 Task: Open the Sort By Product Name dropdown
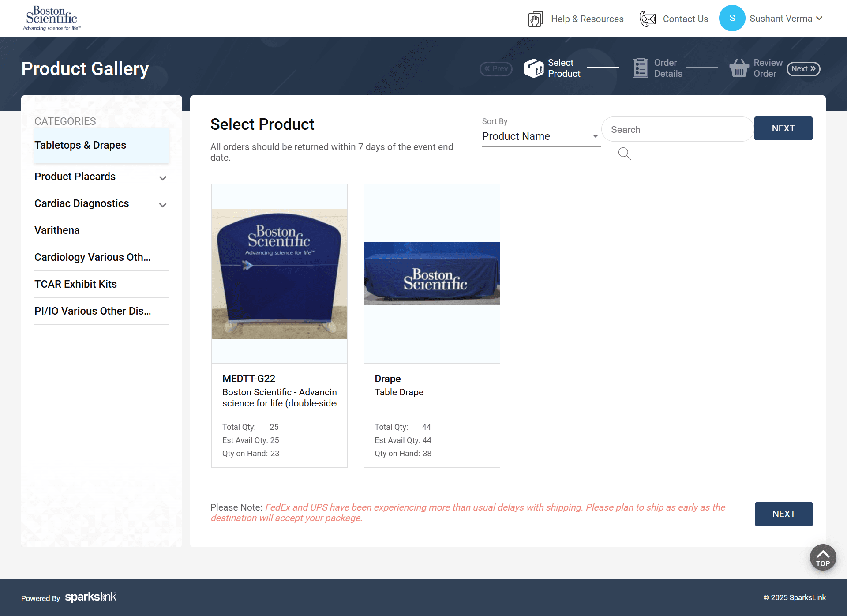coord(540,136)
